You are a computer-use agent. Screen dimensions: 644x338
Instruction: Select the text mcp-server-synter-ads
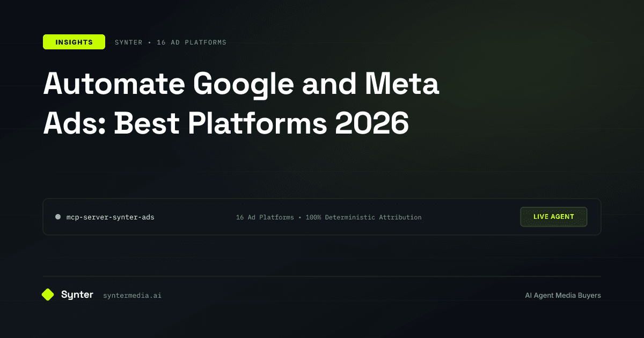pyautogui.click(x=111, y=217)
